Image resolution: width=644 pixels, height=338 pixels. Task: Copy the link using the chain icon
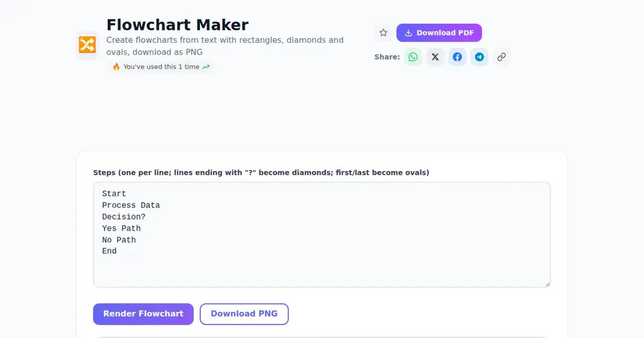(501, 57)
